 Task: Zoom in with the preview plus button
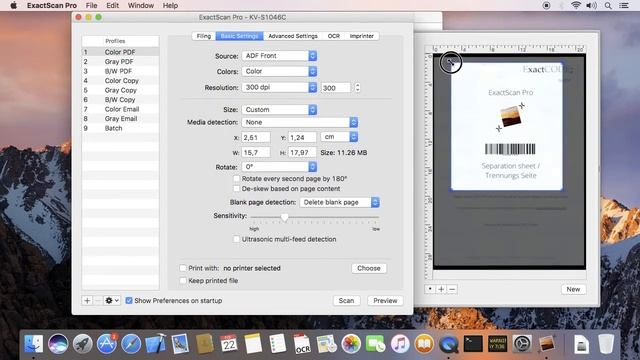point(441,289)
